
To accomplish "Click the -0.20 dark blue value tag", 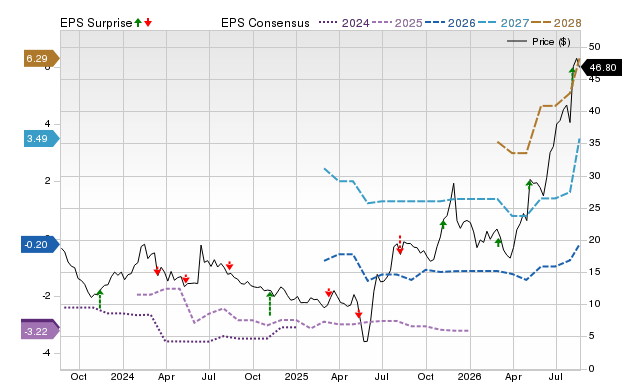I will tap(40, 244).
